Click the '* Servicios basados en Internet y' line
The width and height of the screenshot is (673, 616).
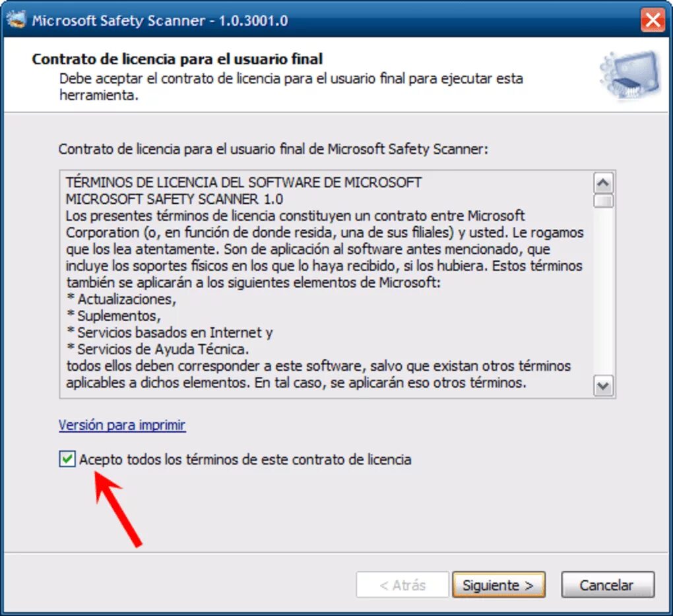pos(170,332)
